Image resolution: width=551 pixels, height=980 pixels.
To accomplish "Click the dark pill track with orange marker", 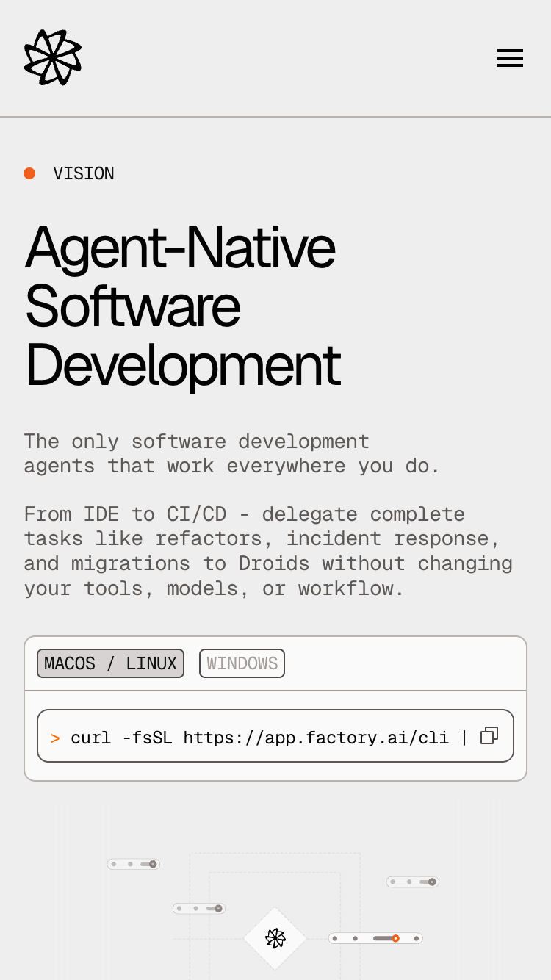I will pyautogui.click(x=382, y=938).
